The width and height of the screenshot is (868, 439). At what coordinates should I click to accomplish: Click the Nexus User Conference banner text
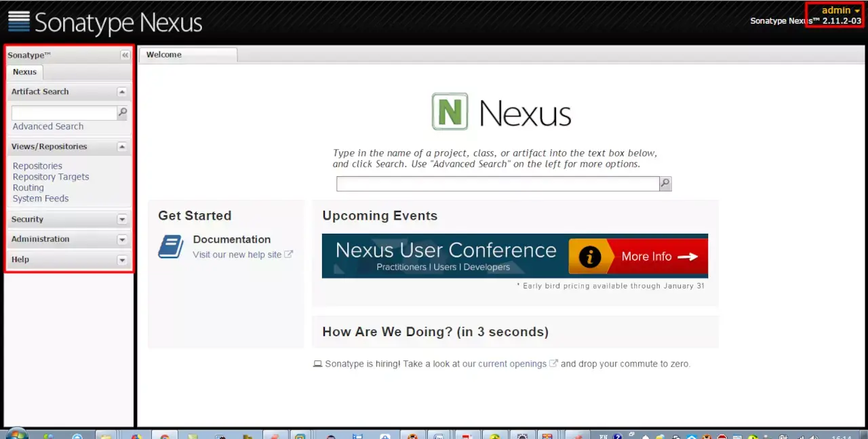tap(446, 250)
